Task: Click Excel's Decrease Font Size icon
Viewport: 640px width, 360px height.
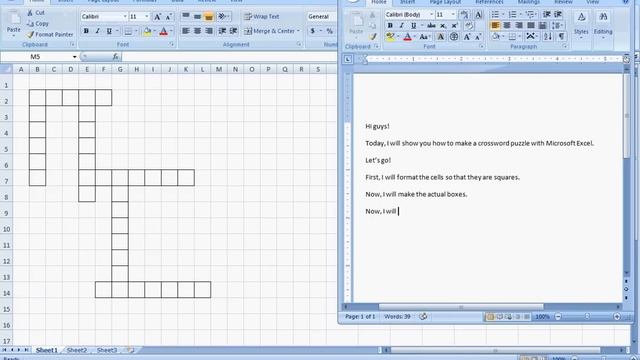Action: (169, 17)
